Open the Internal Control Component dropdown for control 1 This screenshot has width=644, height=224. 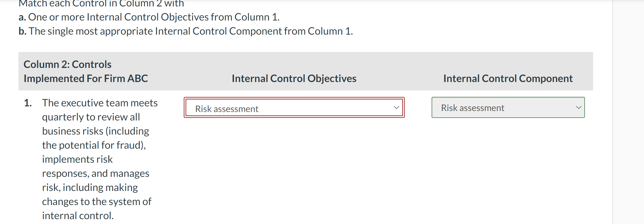508,107
